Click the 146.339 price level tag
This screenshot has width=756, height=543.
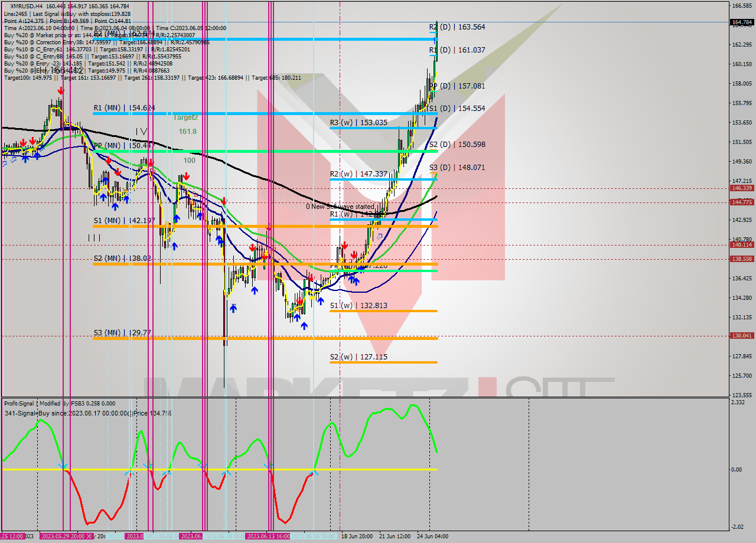[742, 188]
